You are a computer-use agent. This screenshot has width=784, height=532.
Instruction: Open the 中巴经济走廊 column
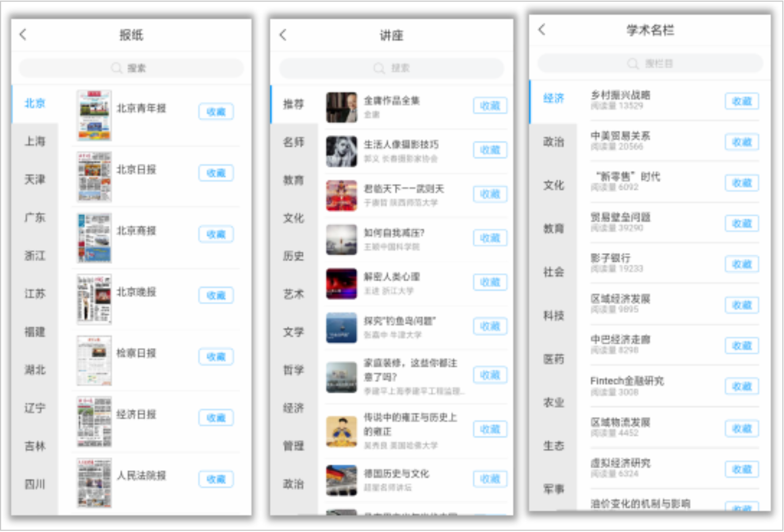(621, 339)
